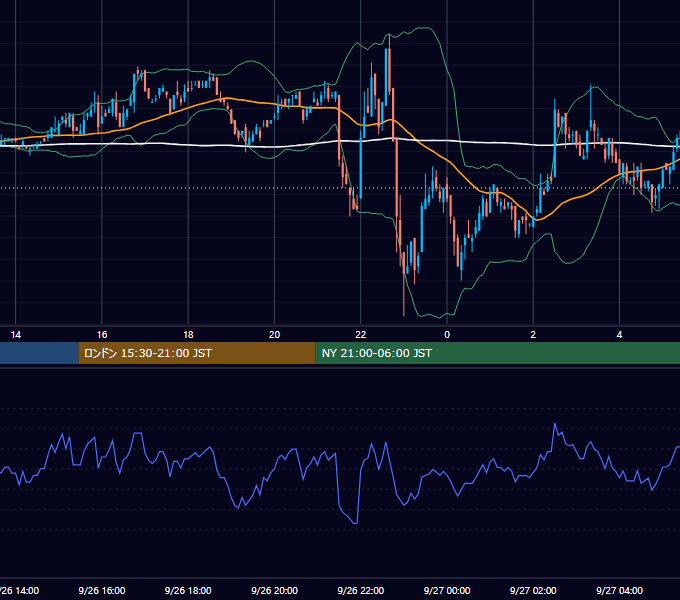This screenshot has width=680, height=600.
Task: Click the hour label '2' on price chart axis
Action: pos(533,335)
